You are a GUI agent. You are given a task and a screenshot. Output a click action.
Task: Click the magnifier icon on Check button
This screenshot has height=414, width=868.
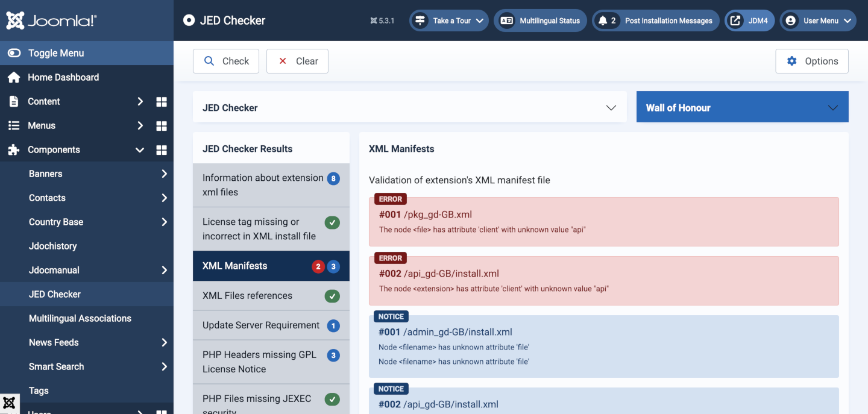click(209, 61)
